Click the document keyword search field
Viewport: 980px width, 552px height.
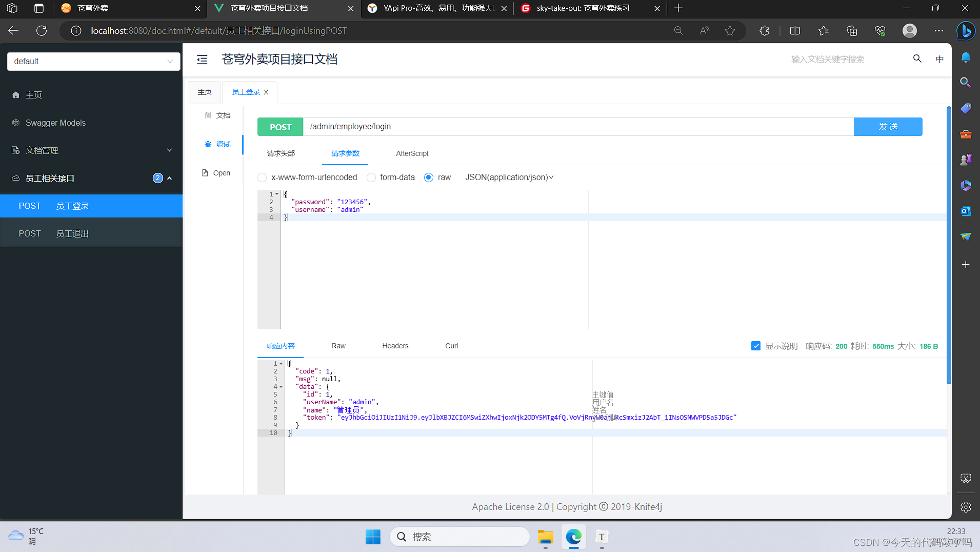point(850,60)
